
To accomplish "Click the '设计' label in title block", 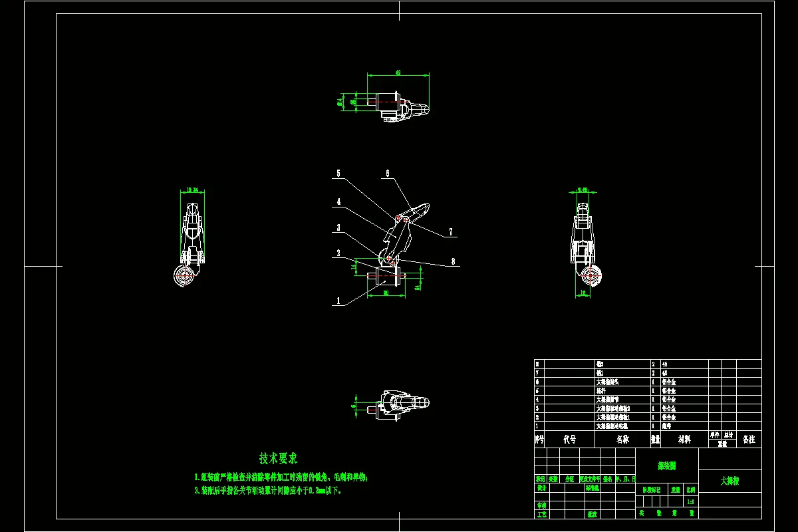I will pos(541,487).
